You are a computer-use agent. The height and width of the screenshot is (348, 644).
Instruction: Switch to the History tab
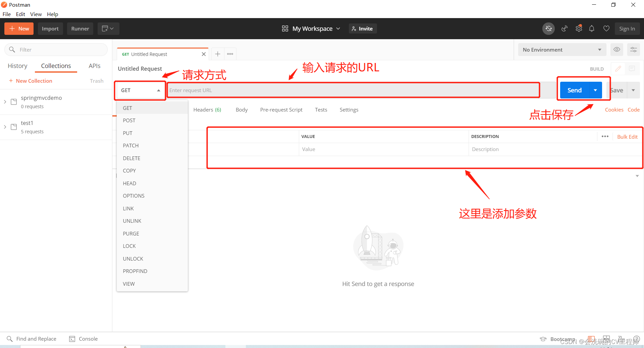pyautogui.click(x=17, y=66)
